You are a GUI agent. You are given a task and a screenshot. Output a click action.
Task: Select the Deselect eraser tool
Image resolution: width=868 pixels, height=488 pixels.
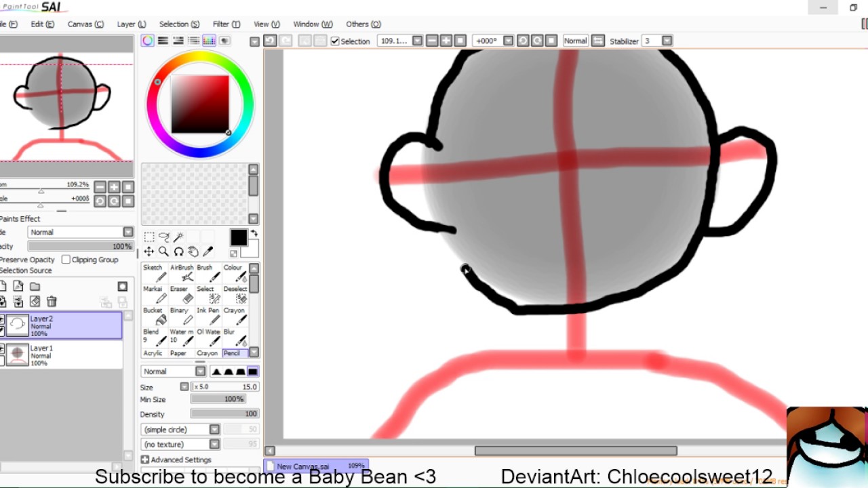tap(235, 295)
